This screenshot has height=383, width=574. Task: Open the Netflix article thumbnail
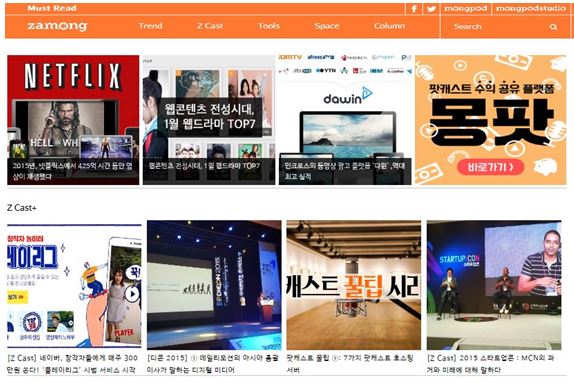tap(73, 120)
